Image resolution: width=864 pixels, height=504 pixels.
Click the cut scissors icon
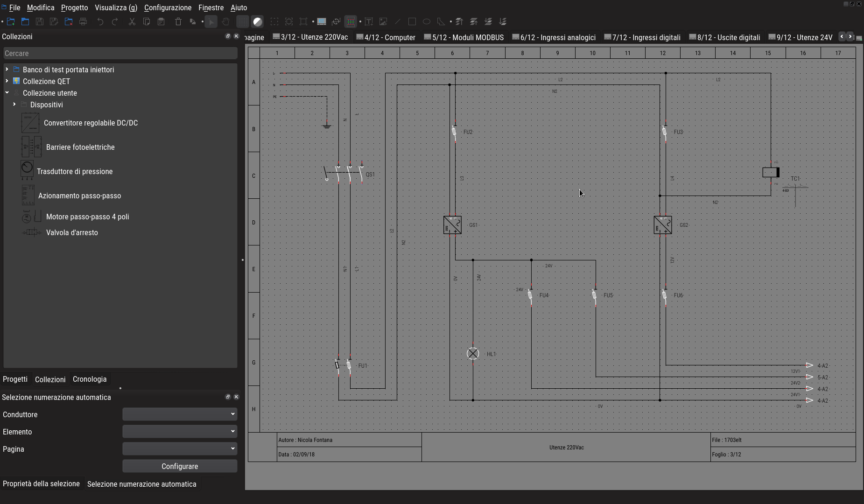tap(132, 21)
